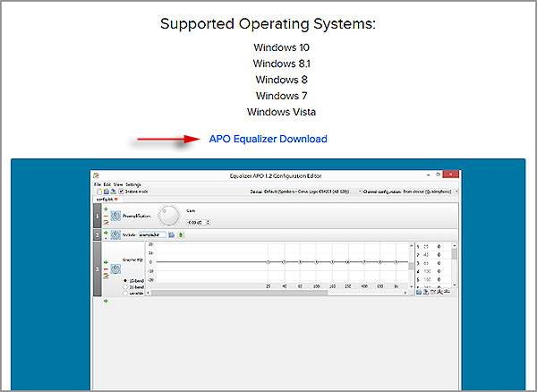Screen dimensions: 537x392
Task: Select band table row 2 with 40 Hz
Action: tap(433, 255)
